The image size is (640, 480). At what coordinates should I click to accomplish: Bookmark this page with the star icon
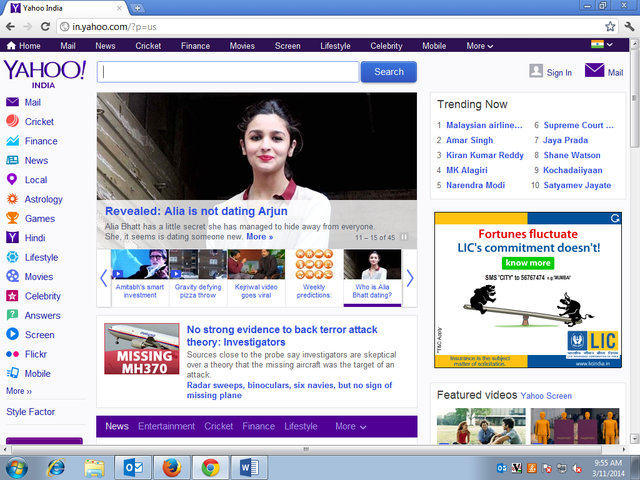[610, 27]
